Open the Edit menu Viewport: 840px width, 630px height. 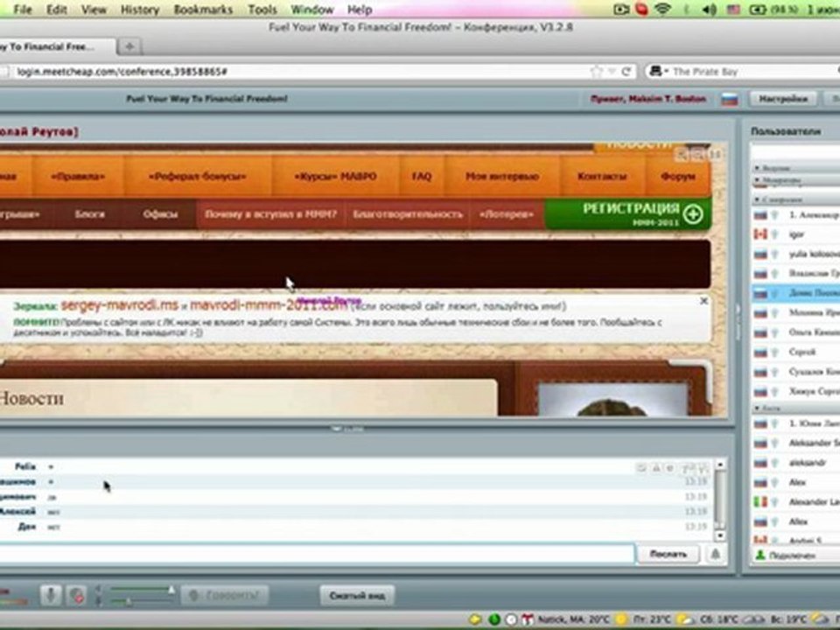coord(57,10)
